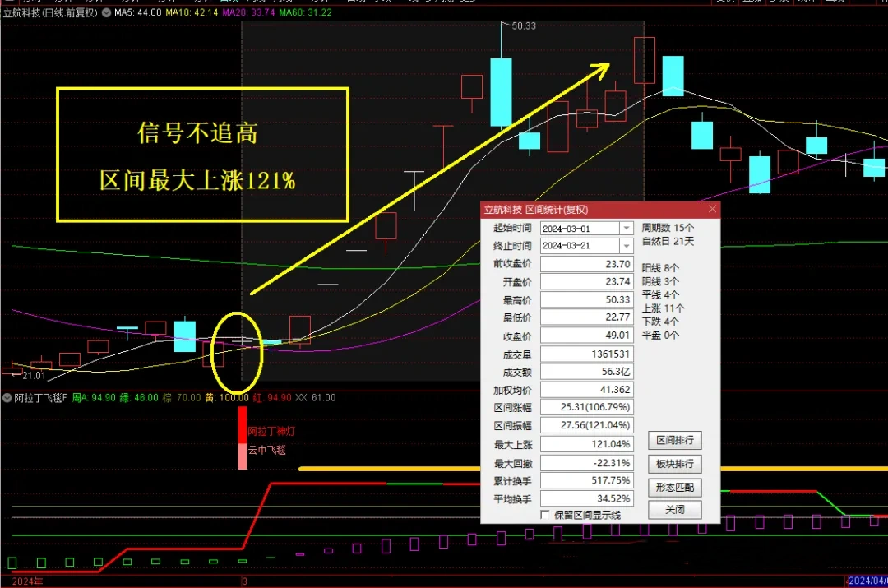Click the 平线 4个 statistic
Image resolution: width=888 pixels, height=588 pixels.
[x=660, y=295]
